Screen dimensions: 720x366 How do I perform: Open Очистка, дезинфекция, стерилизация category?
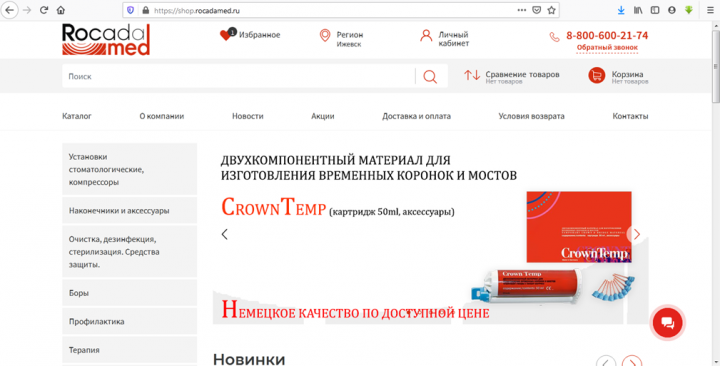(129, 252)
